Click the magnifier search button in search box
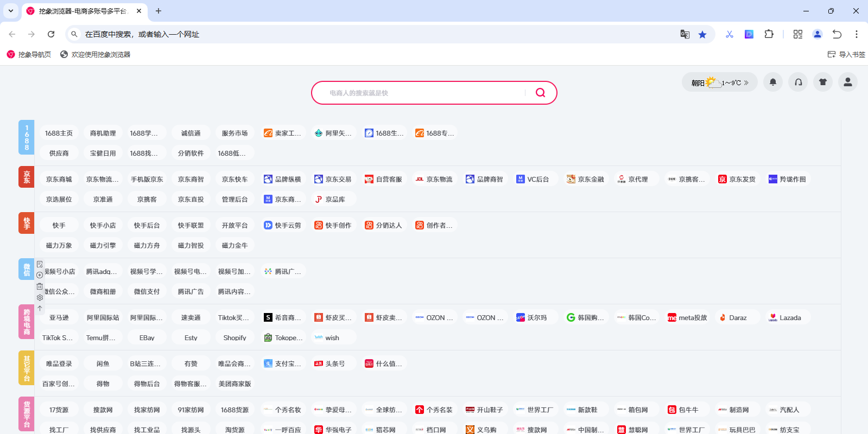 click(540, 93)
